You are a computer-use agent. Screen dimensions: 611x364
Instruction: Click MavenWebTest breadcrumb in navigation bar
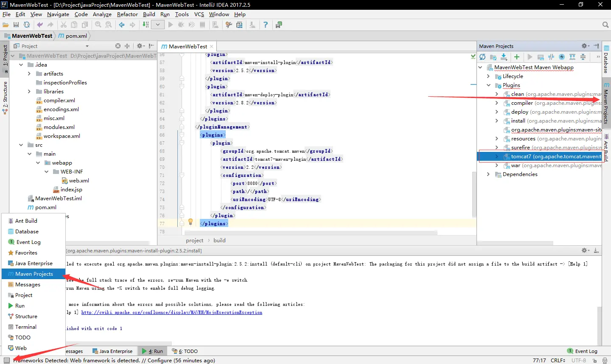(x=28, y=36)
